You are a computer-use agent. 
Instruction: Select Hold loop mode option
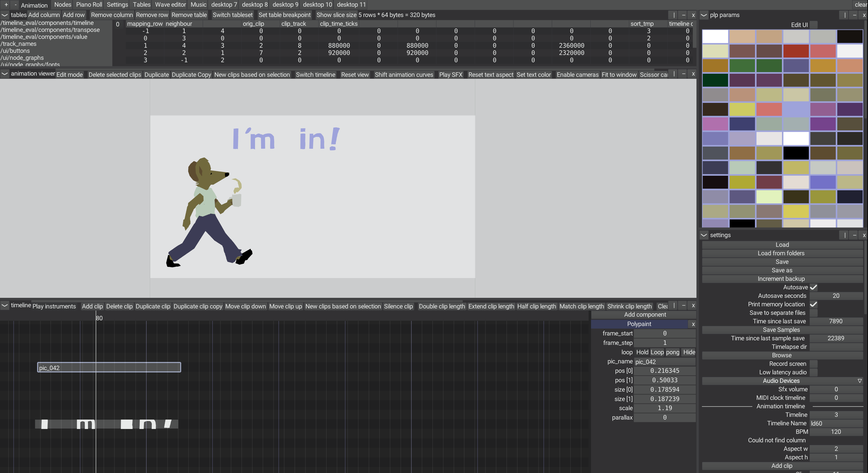point(642,352)
